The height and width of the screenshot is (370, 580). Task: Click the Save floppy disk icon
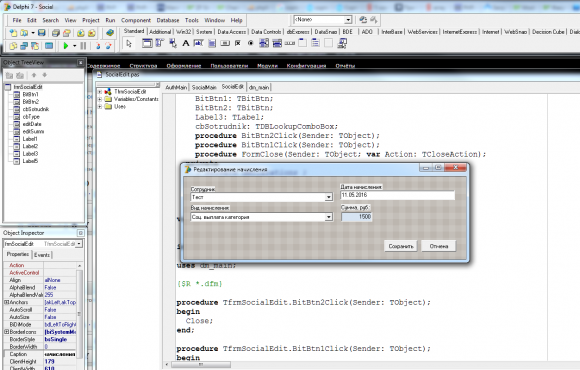pos(41,33)
